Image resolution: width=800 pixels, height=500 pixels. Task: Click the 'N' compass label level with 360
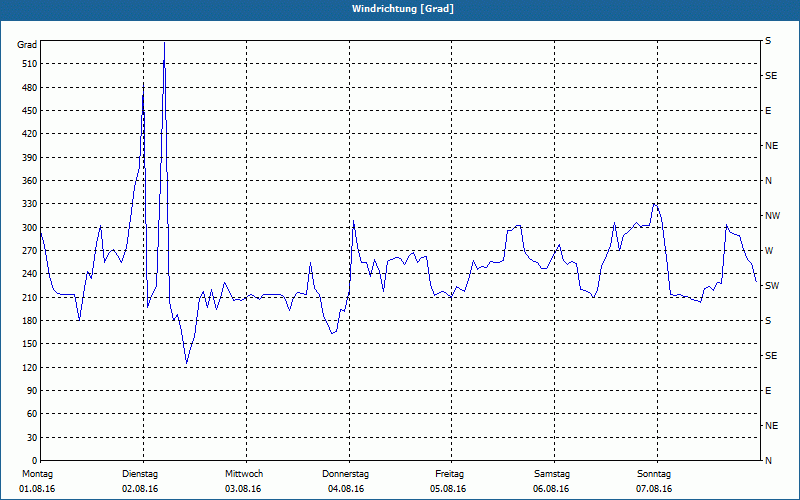[769, 181]
